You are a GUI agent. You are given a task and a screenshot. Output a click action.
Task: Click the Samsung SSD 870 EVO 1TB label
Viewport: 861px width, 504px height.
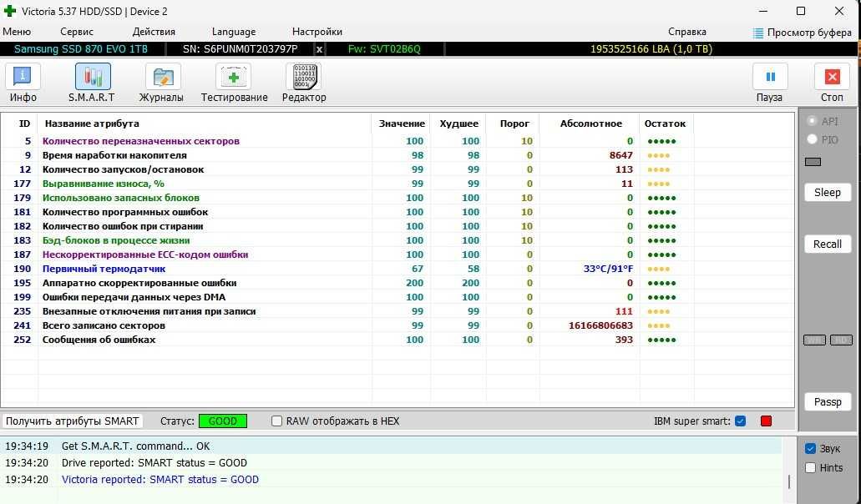pos(81,49)
